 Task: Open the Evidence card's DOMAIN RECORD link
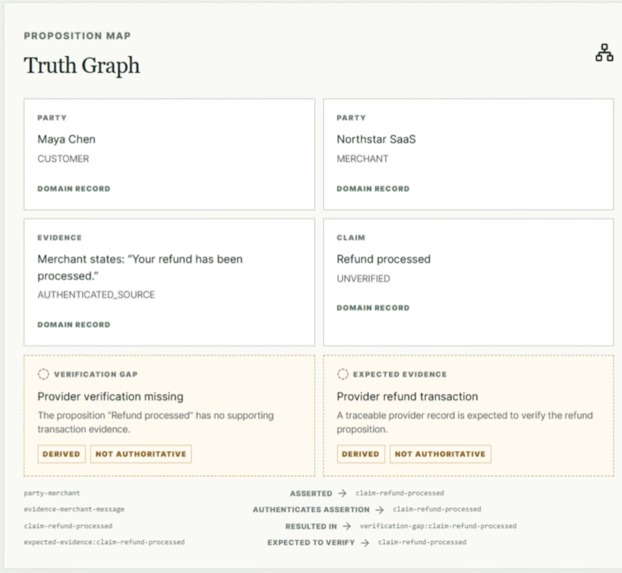pos(74,325)
